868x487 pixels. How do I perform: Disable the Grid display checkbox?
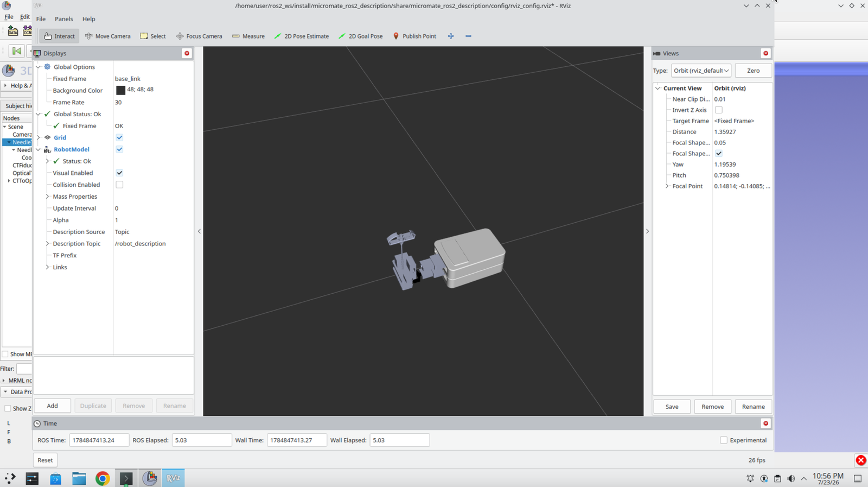[x=119, y=137]
